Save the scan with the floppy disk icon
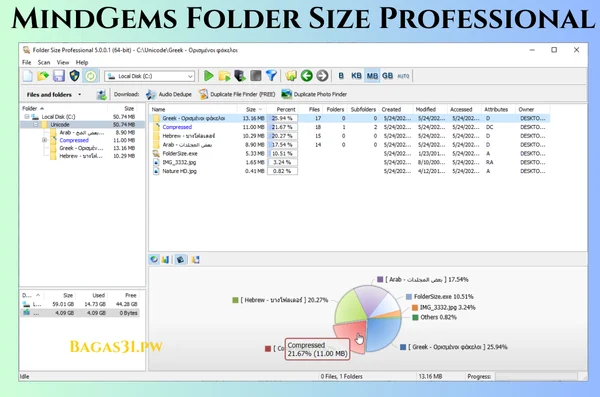This screenshot has width=600, height=397. (x=59, y=76)
